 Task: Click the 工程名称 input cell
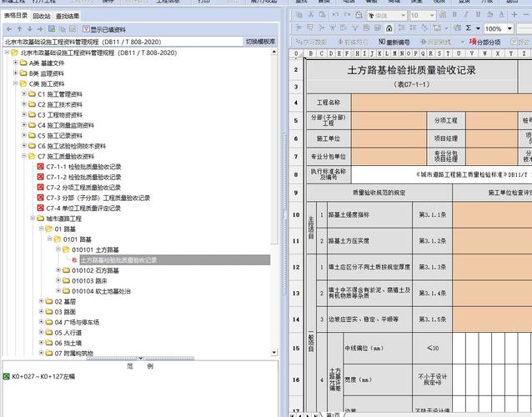(x=442, y=103)
